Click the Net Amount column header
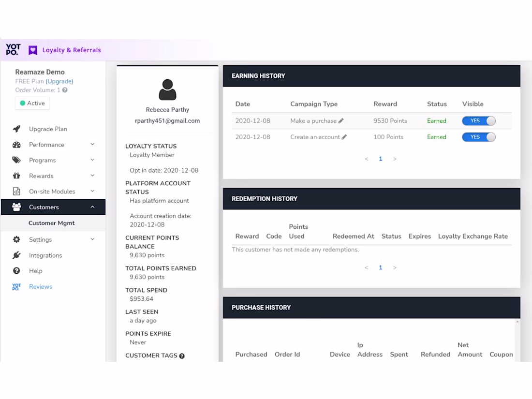The height and width of the screenshot is (399, 532). point(470,350)
